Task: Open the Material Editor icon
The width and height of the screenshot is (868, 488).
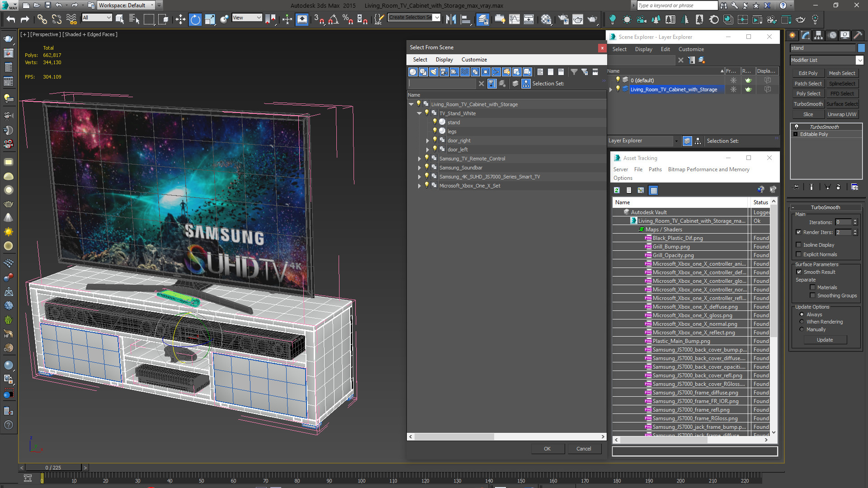Action: pyautogui.click(x=546, y=19)
